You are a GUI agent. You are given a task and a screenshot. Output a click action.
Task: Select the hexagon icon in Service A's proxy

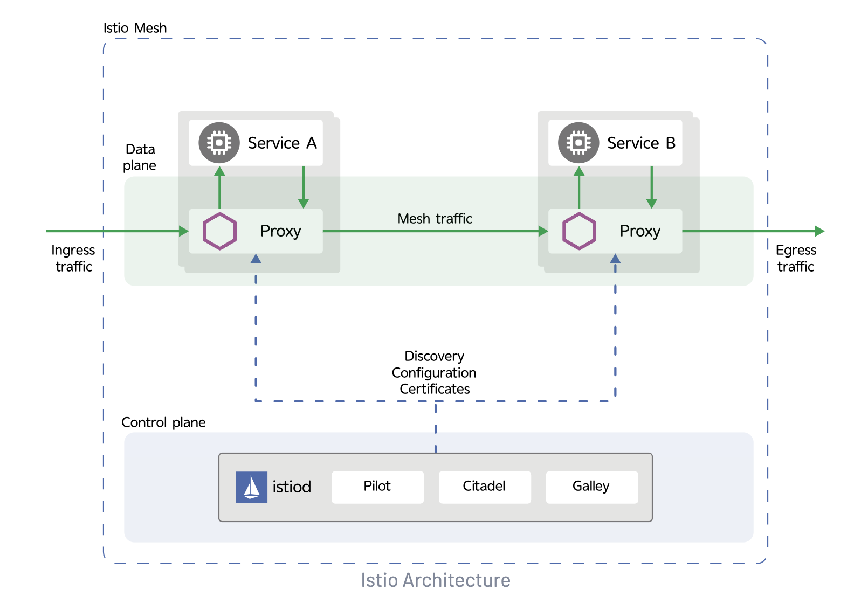(x=219, y=231)
